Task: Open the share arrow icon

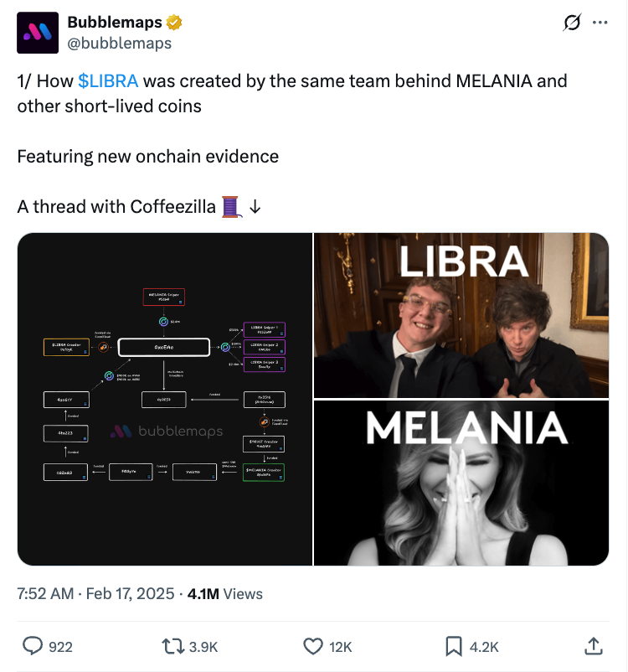Action: point(592,646)
